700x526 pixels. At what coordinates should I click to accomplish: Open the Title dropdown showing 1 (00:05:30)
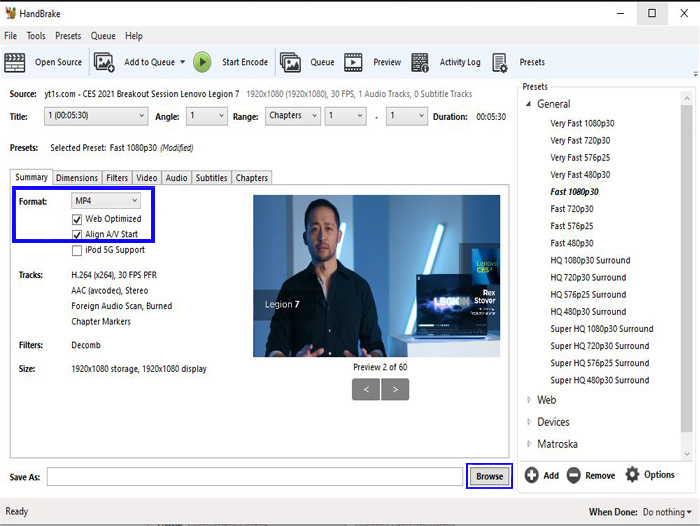(x=96, y=116)
